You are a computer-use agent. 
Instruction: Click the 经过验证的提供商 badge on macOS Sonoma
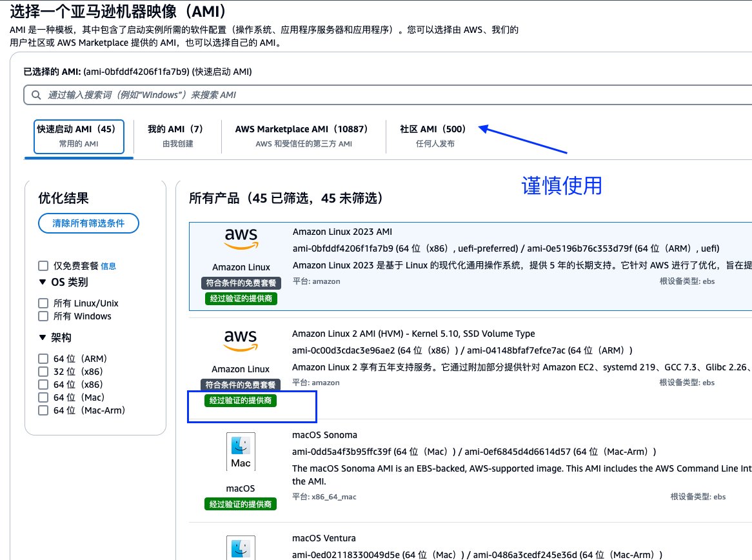pos(241,503)
